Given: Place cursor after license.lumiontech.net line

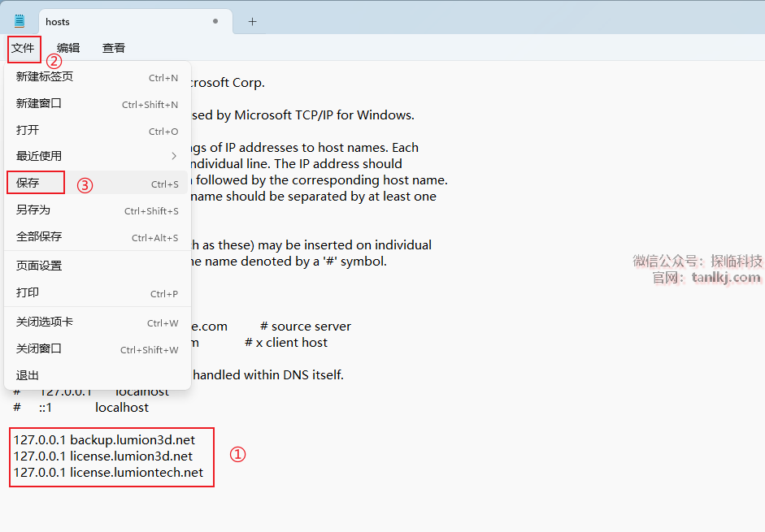Looking at the screenshot, I should click(205, 473).
